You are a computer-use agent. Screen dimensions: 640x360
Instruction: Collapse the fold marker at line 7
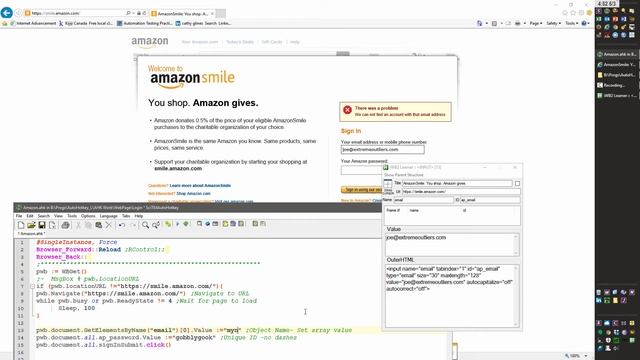(32, 287)
